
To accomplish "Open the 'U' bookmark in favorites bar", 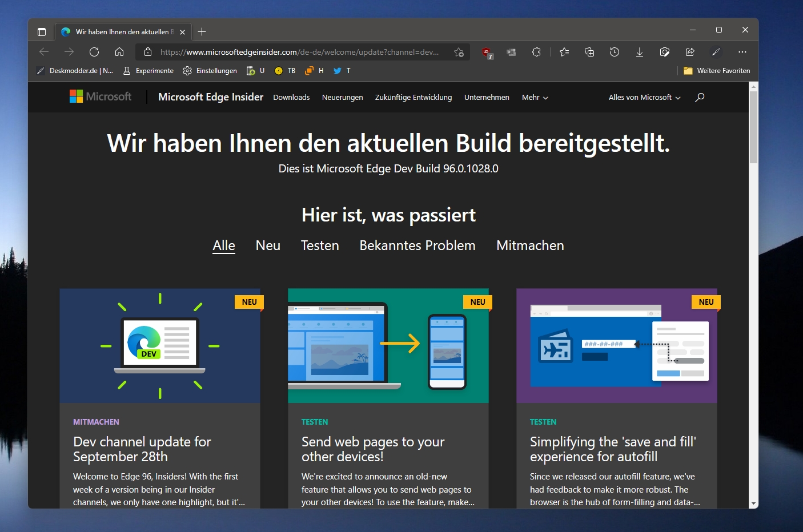I will (255, 71).
